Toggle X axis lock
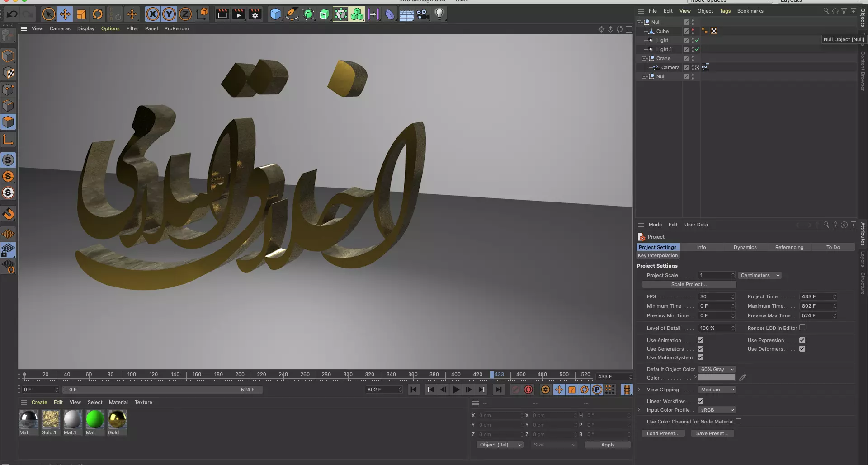The width and height of the screenshot is (868, 465). pos(153,14)
